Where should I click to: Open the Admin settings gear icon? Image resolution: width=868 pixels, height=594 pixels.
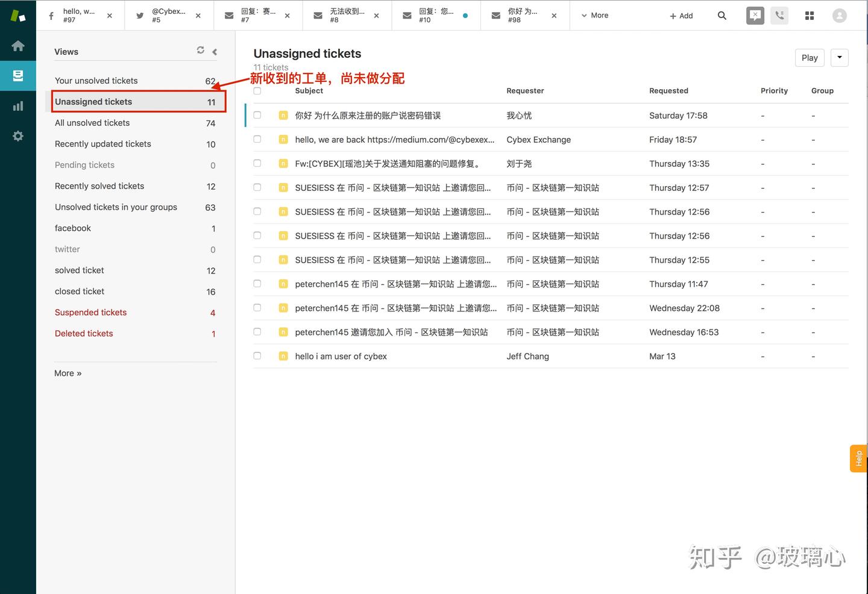click(17, 136)
